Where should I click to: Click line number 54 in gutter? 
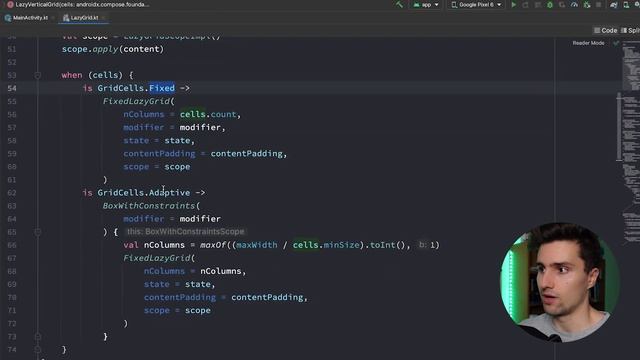tap(12, 88)
